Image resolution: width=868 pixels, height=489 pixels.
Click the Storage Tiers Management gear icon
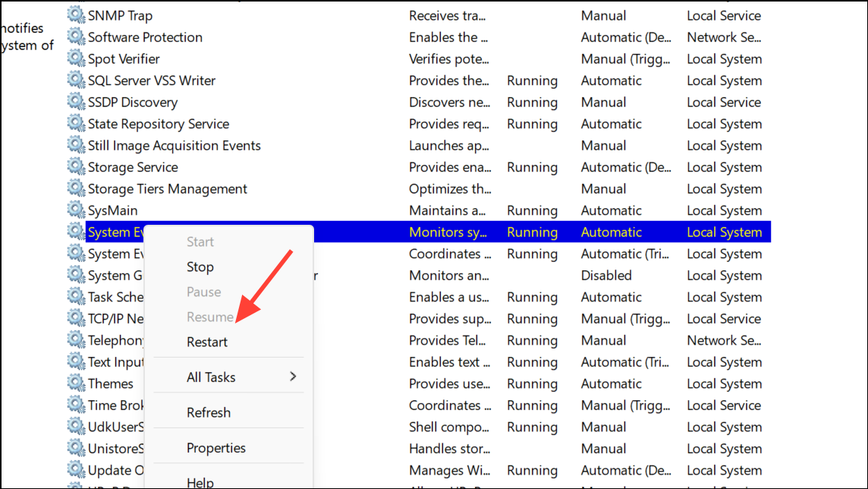coord(76,188)
